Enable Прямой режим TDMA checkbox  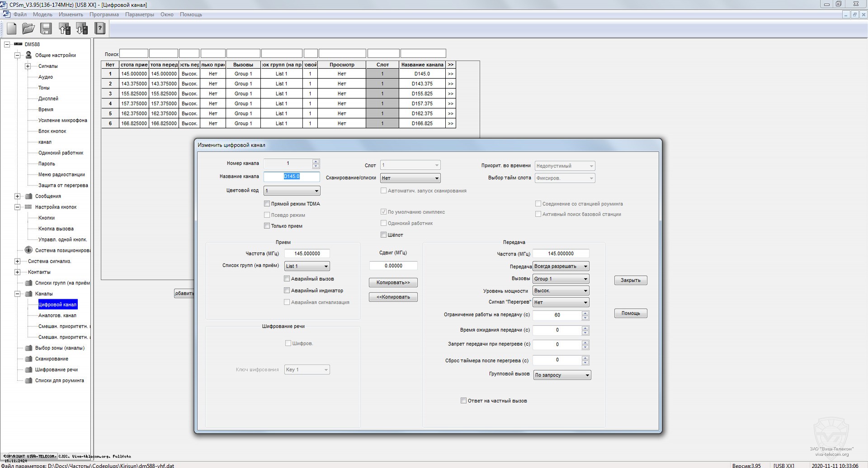[x=267, y=204]
